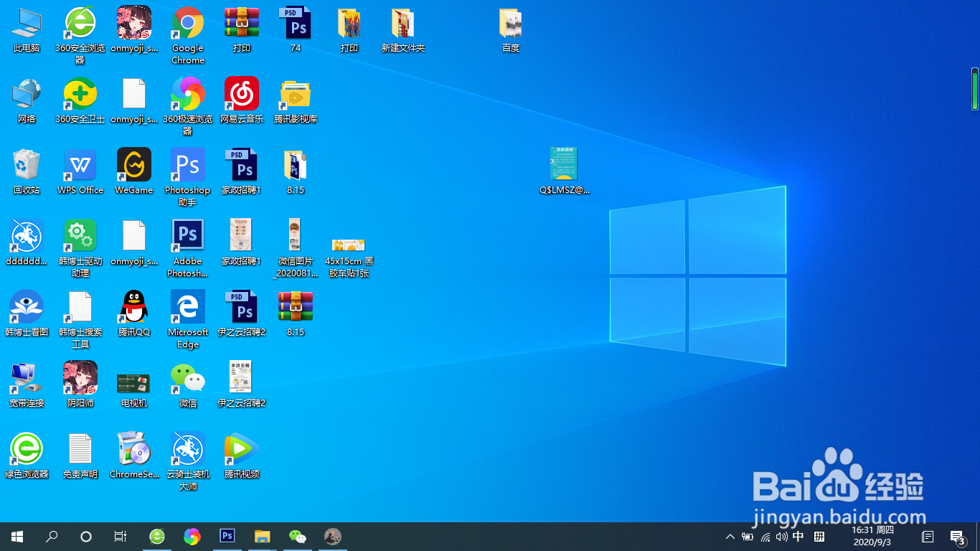Viewport: 980px width, 551px height.
Task: Open the 回收站 recycle bin
Action: [27, 172]
